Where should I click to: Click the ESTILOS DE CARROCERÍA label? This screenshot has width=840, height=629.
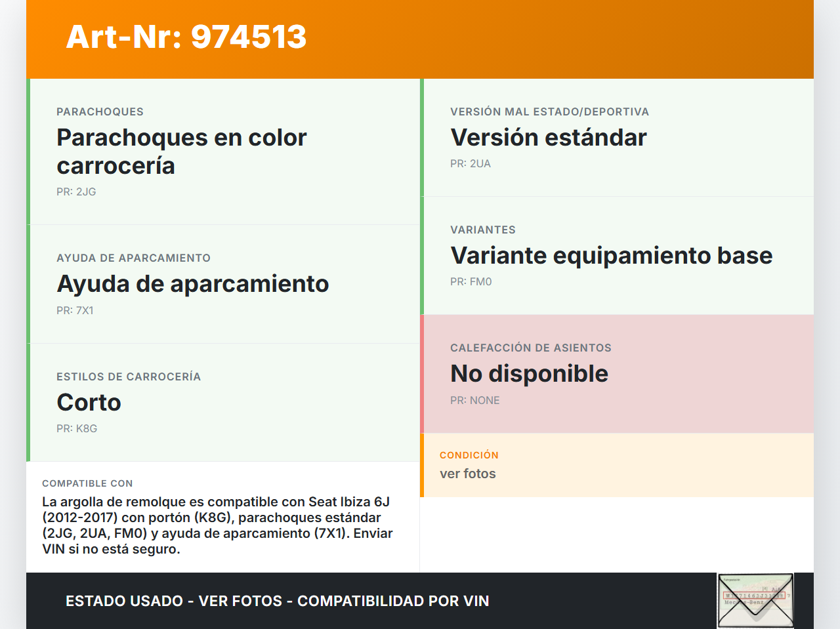tap(129, 377)
